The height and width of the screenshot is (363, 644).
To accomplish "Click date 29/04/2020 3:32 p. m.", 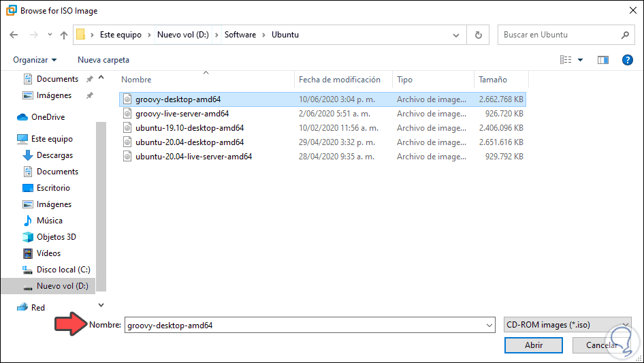I will pyautogui.click(x=337, y=142).
